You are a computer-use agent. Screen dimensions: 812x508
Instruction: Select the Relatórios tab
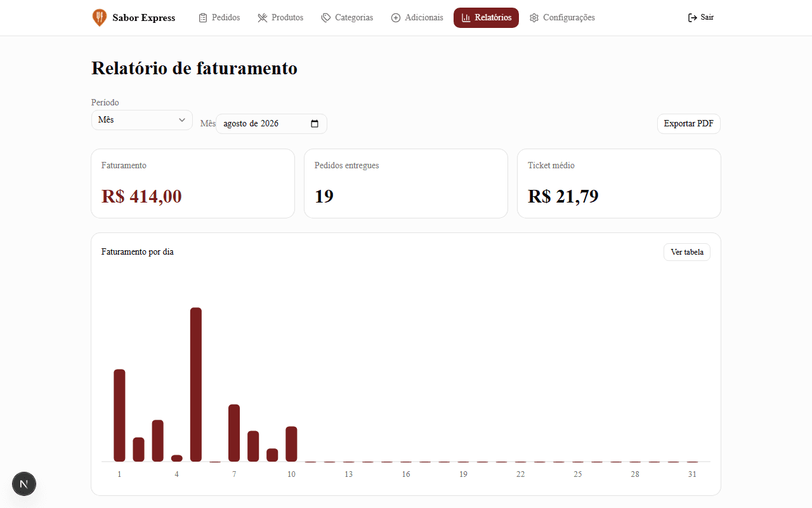coord(486,18)
